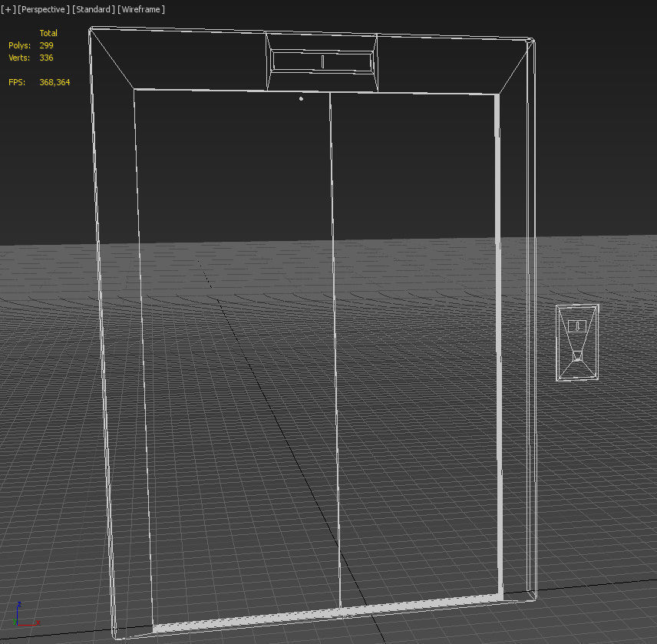Open the Perspective viewport view menu
Screen dimensions: 657x644
click(44, 9)
